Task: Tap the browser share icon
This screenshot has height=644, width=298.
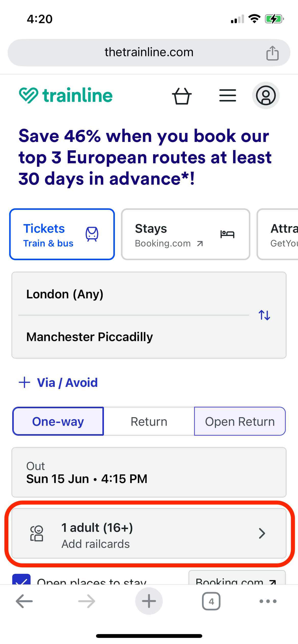Action: 272,53
